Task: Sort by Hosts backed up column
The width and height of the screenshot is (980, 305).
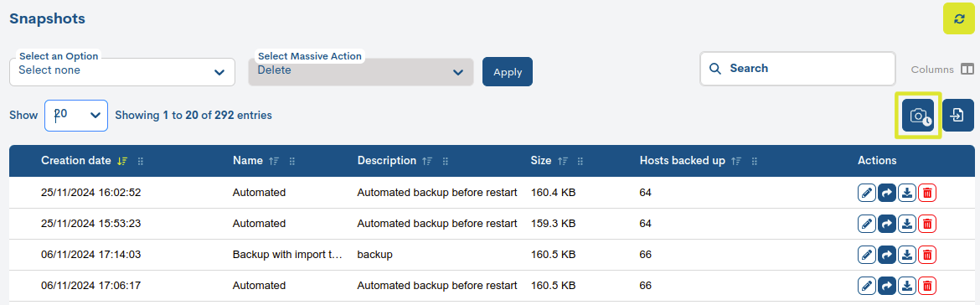Action: coord(735,161)
